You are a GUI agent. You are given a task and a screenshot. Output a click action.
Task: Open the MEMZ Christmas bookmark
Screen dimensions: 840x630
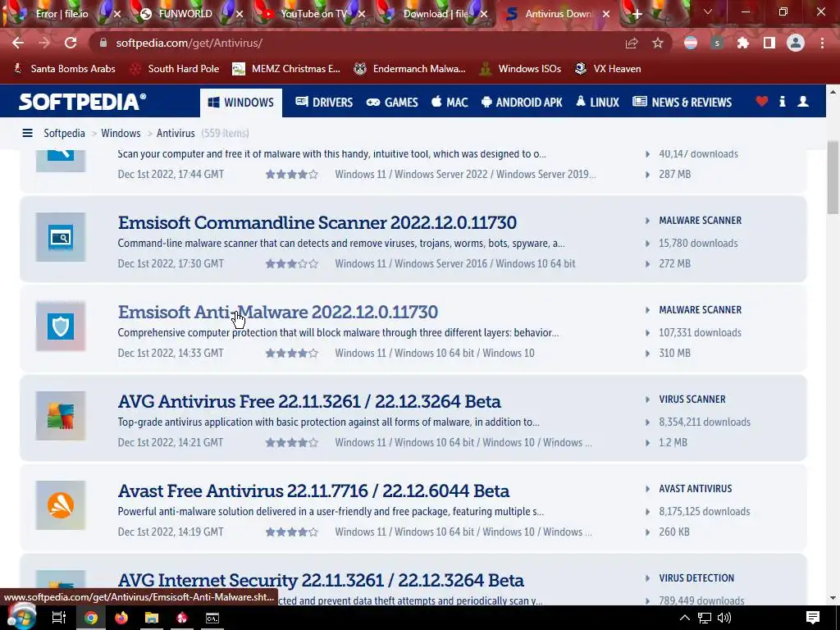[x=286, y=69]
